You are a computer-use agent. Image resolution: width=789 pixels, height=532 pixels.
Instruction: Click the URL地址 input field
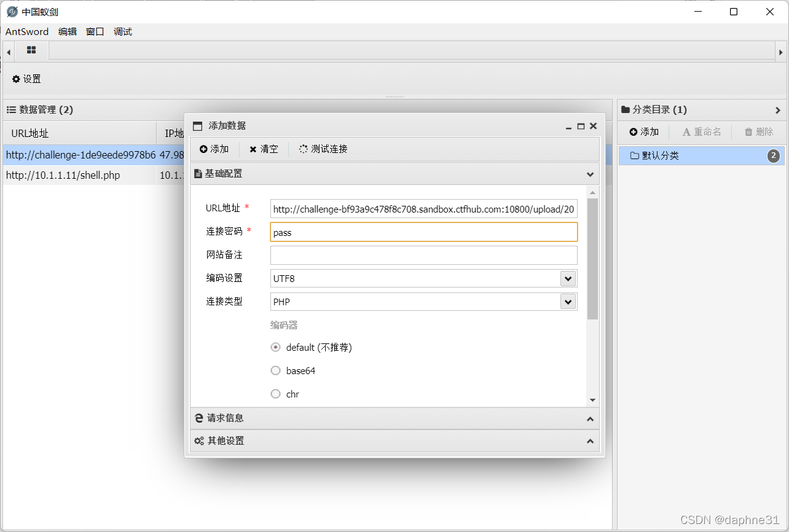(424, 209)
